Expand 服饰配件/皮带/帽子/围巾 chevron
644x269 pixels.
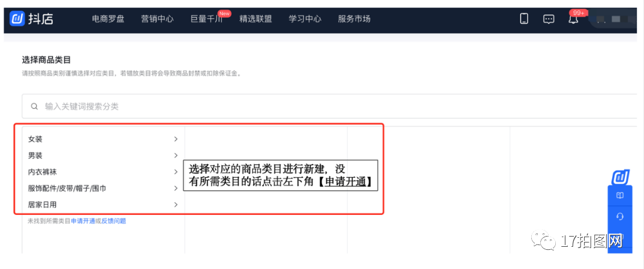point(176,188)
